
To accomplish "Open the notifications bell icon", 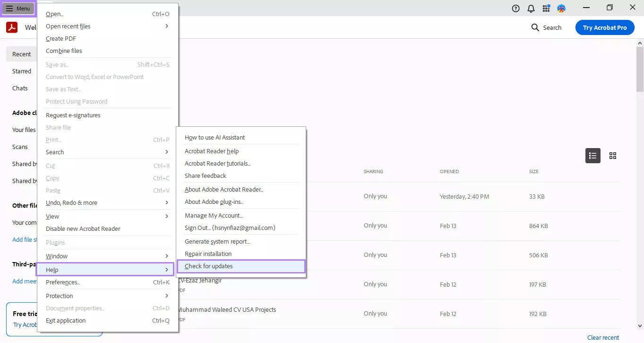I will click(531, 8).
